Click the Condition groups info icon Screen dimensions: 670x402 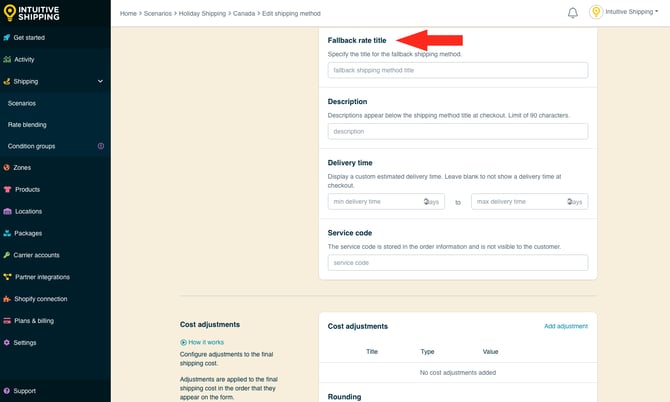[100, 146]
